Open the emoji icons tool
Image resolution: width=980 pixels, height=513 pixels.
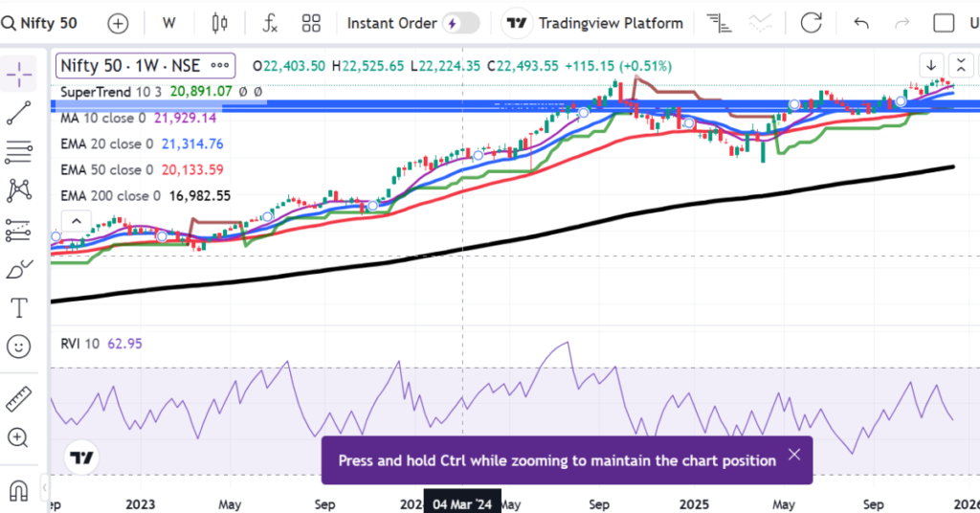[x=19, y=346]
